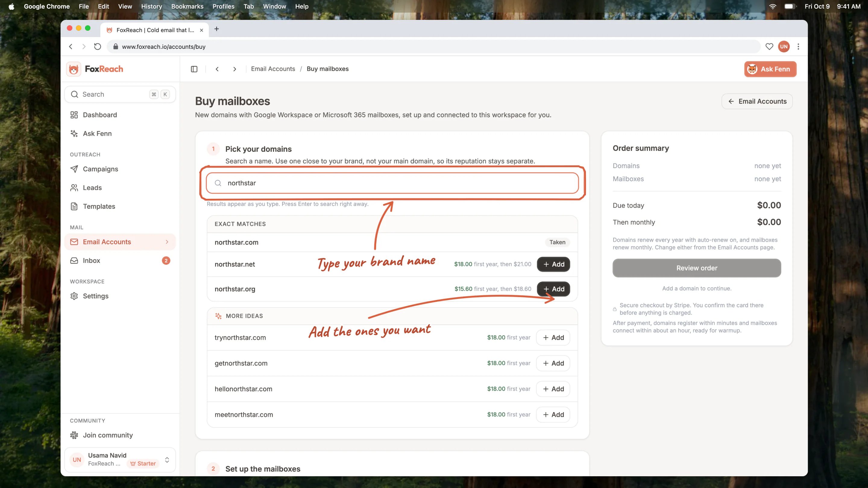
Task: Open Inbox with 2 unread
Action: (120, 261)
